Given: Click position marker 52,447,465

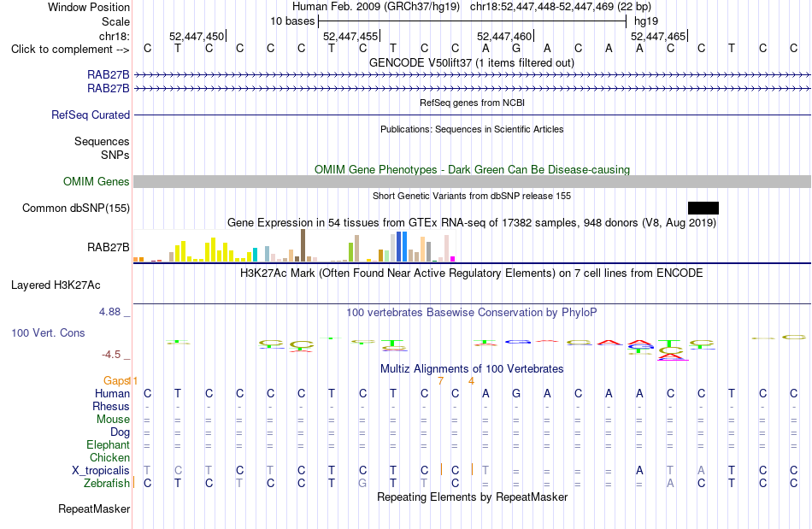Looking at the screenshot, I should click(658, 36).
